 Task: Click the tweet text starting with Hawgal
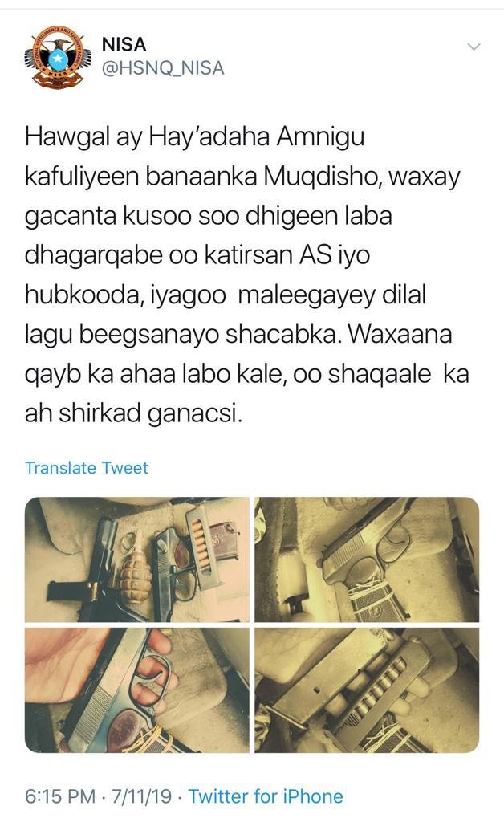[246, 276]
